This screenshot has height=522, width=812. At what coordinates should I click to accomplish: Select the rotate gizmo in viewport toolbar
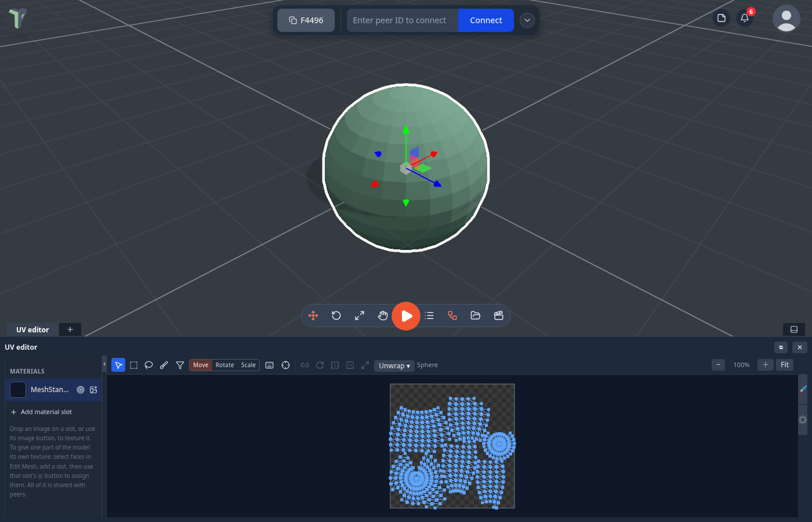(336, 316)
